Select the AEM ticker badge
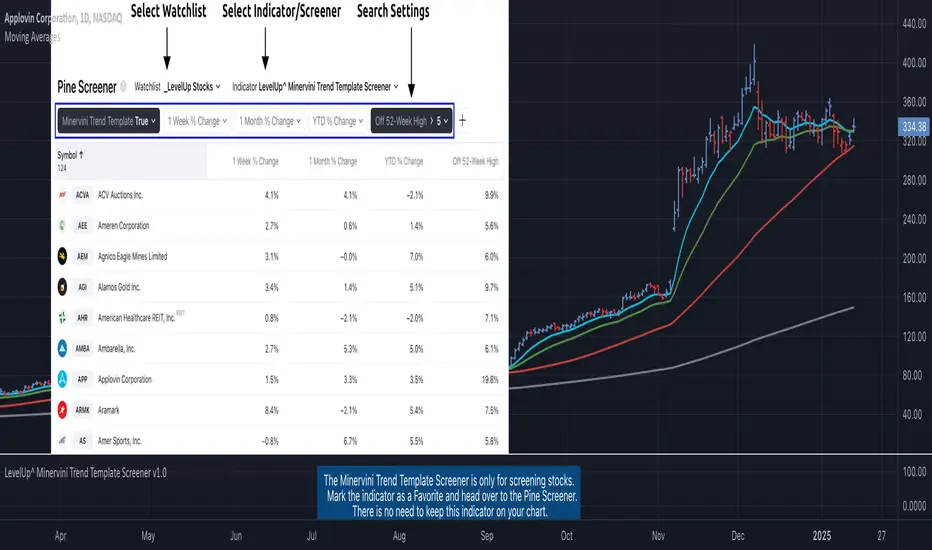This screenshot has height=550, width=932. (x=83, y=256)
